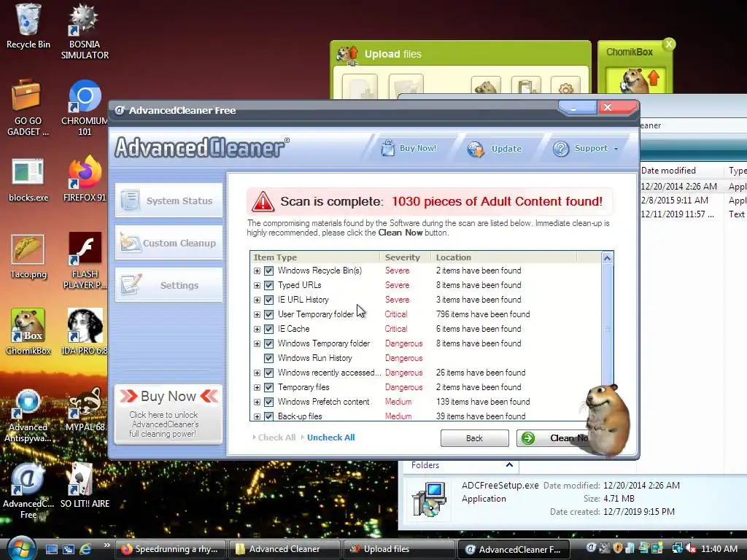
Task: Open the System Status section
Action: tap(169, 201)
